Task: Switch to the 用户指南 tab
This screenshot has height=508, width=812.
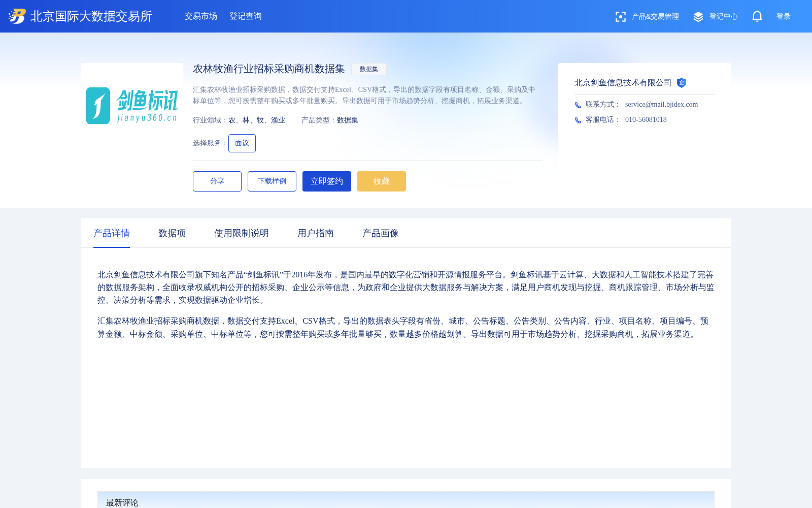Action: tap(316, 233)
